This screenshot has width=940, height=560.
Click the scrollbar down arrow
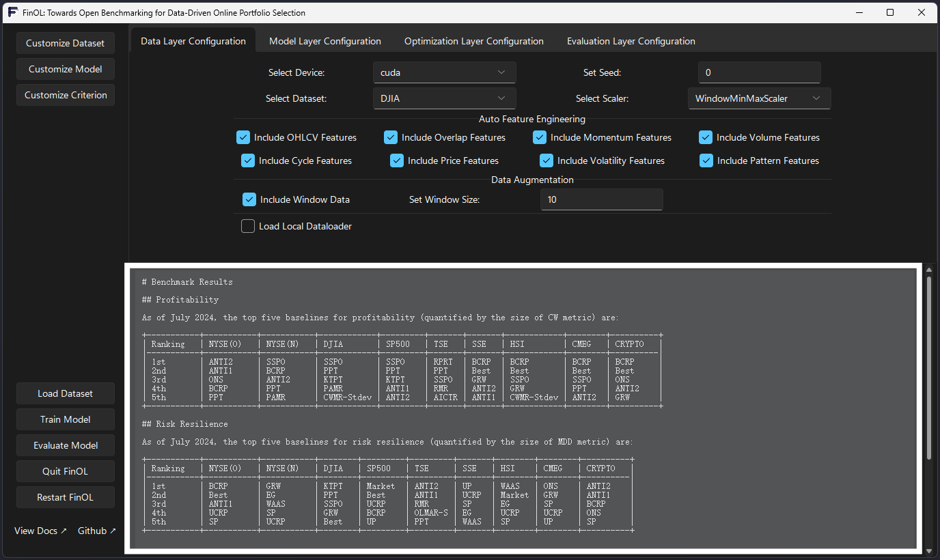(928, 550)
